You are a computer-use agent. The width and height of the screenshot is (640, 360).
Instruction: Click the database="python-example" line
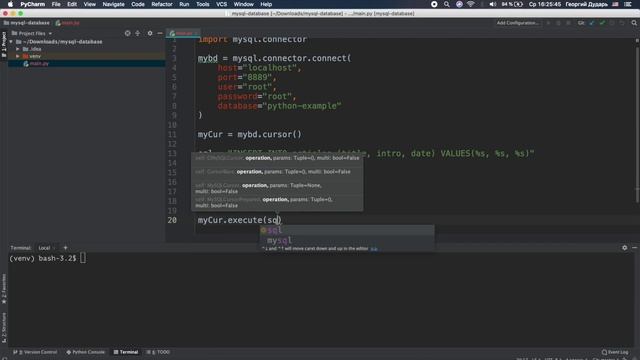click(x=279, y=106)
